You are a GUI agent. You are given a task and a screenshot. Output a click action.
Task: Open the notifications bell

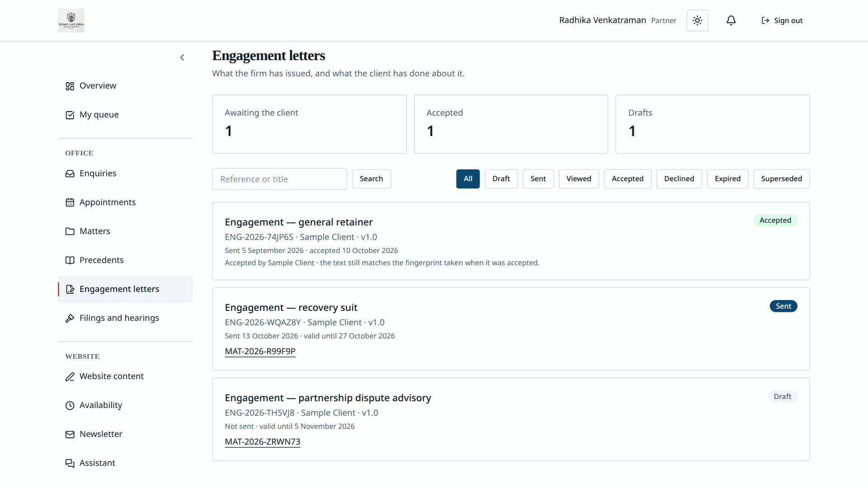(731, 20)
